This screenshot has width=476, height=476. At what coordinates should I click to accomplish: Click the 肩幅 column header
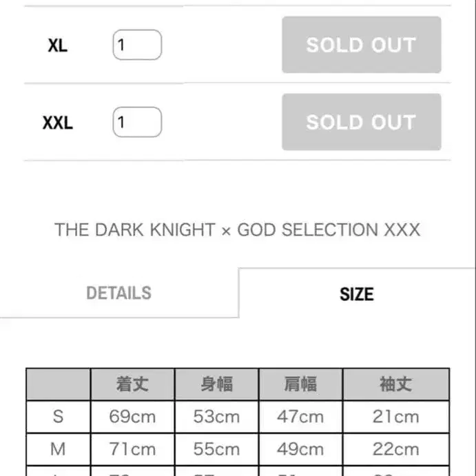point(300,384)
